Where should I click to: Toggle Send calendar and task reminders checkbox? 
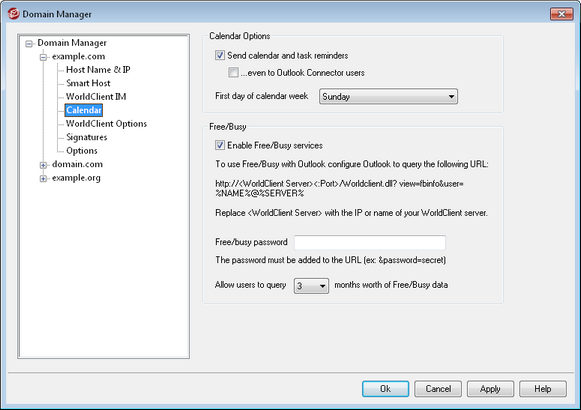(x=220, y=55)
